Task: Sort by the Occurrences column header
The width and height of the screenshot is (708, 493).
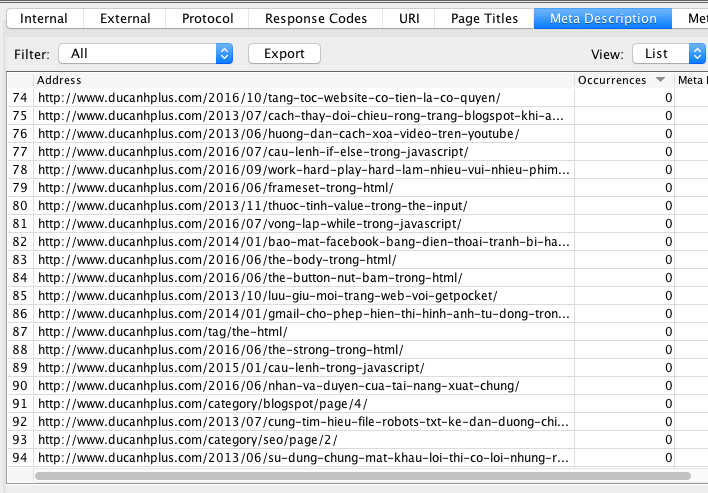Action: (x=612, y=80)
